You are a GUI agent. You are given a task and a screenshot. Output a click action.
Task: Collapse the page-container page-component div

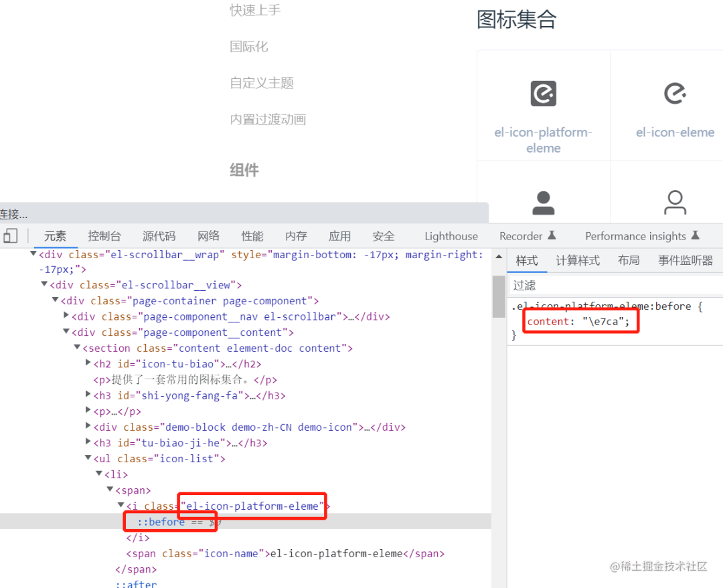(x=56, y=300)
